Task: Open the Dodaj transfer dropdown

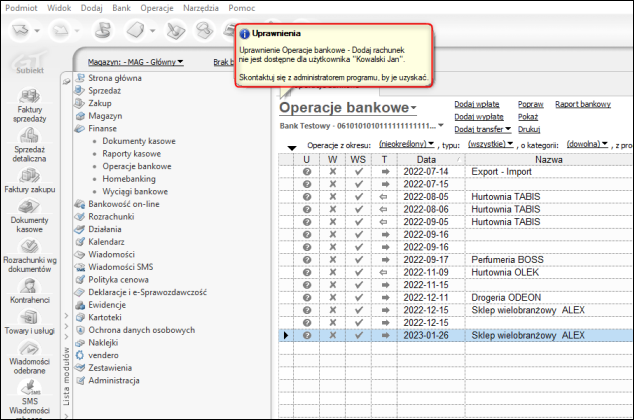Action: [483, 129]
